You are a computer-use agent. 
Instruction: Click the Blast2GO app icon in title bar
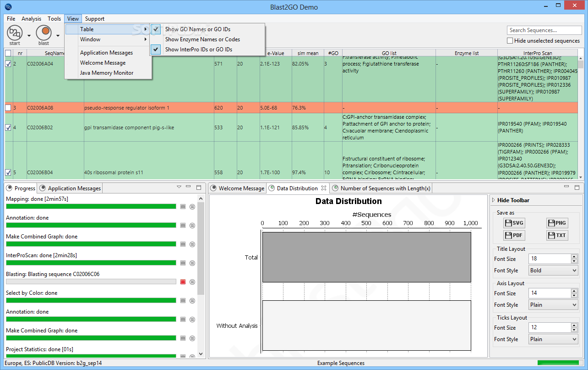[9, 7]
